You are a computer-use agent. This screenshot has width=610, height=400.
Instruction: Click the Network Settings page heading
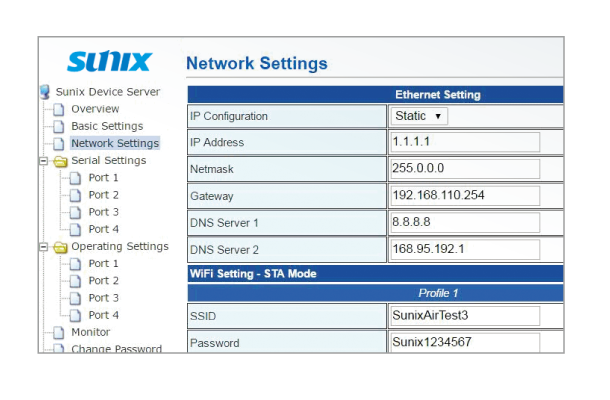tap(257, 63)
